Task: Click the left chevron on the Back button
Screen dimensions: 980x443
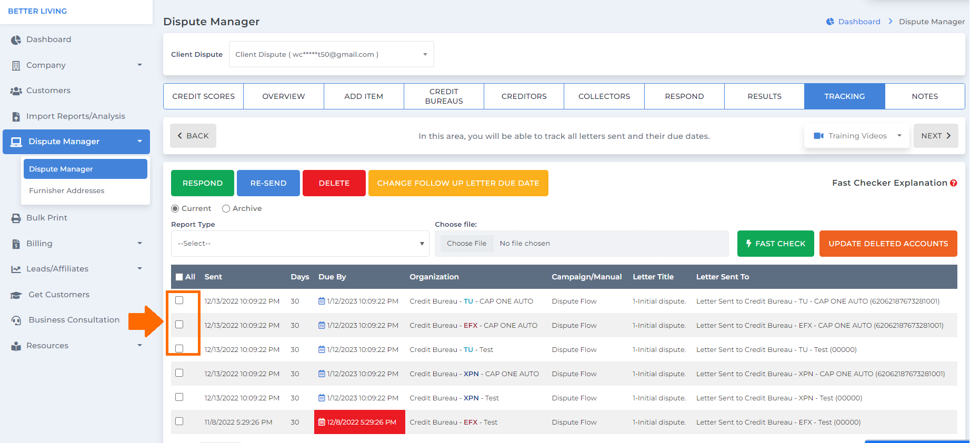Action: click(180, 136)
